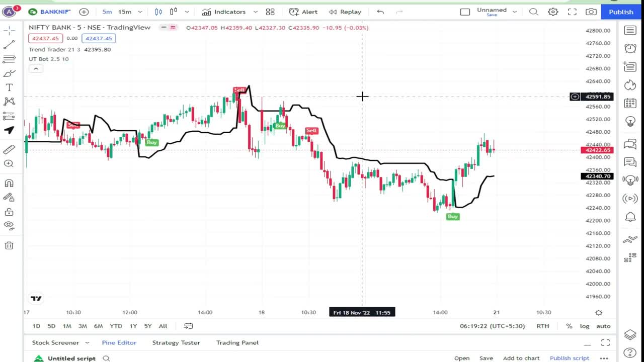
Task: Lock all drawing tools
Action: [x=9, y=212]
